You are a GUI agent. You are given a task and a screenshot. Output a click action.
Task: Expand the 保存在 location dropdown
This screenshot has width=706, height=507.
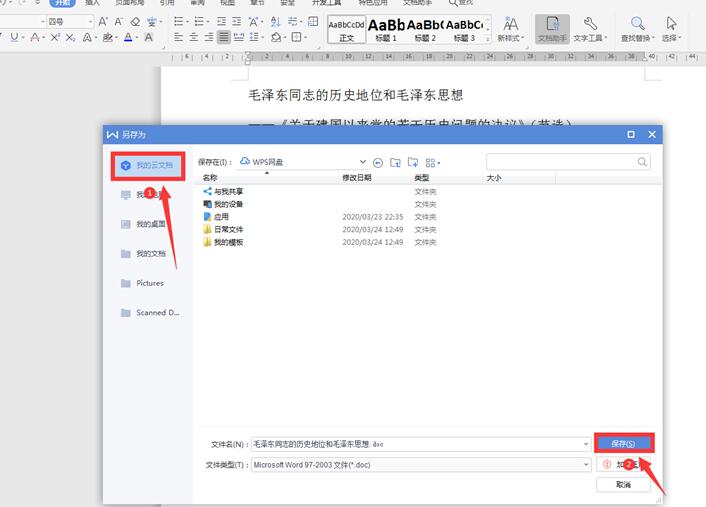click(362, 161)
